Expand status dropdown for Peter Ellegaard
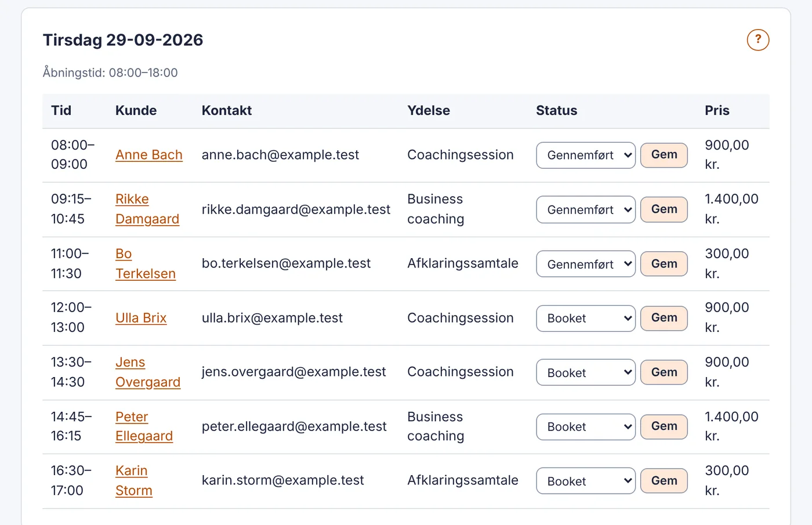The image size is (812, 525). (586, 427)
